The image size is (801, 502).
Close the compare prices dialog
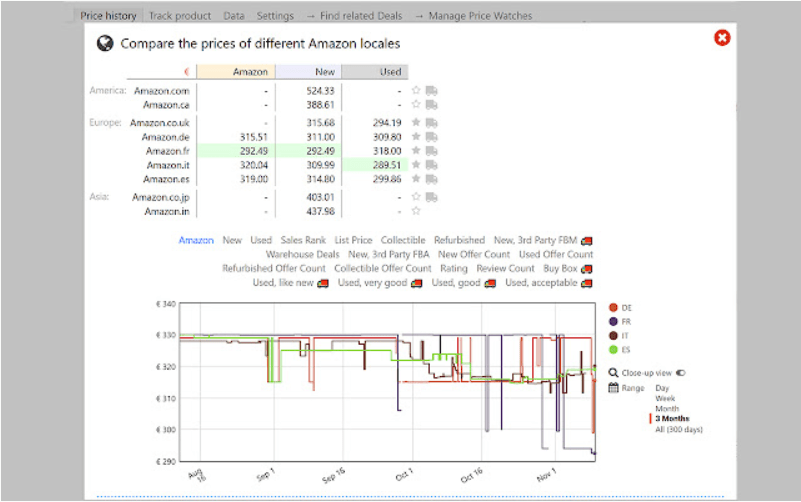(x=722, y=38)
